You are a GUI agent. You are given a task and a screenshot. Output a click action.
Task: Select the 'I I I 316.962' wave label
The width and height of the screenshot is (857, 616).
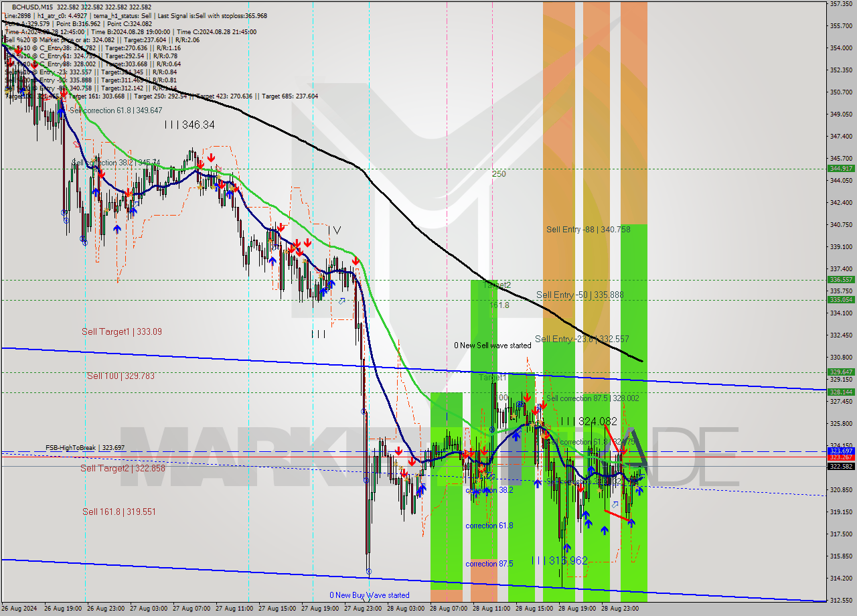pos(560,560)
